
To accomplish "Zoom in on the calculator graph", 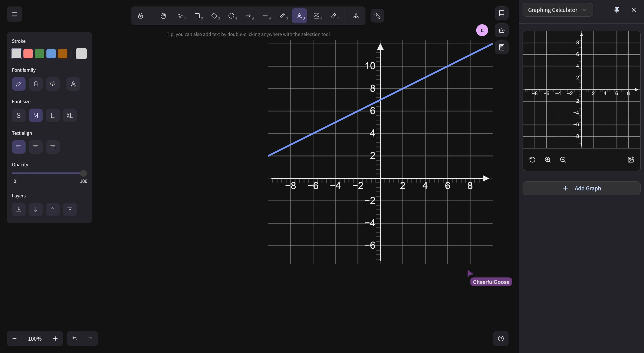I will coord(548,160).
